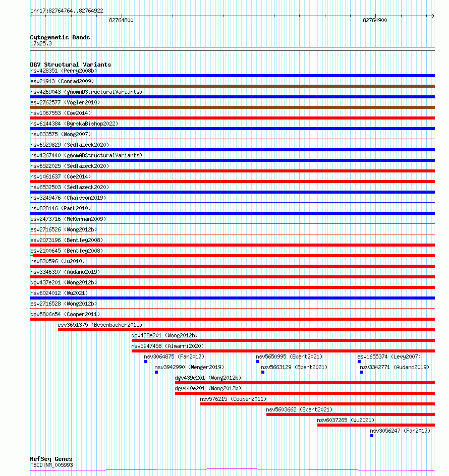449x476 pixels.
Task: Select the chr17:82764764..82764922 coordinate label
Action: (67, 11)
